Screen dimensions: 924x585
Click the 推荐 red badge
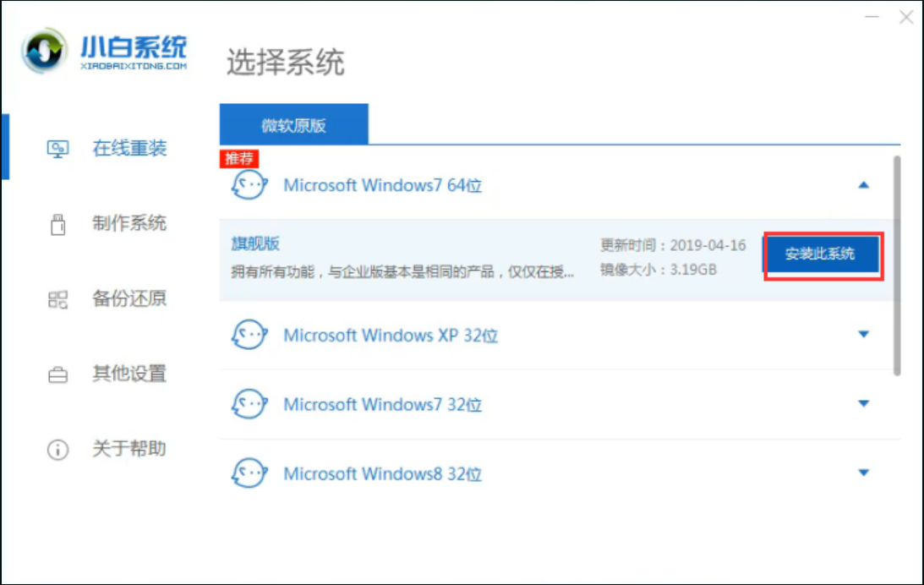pos(239,159)
